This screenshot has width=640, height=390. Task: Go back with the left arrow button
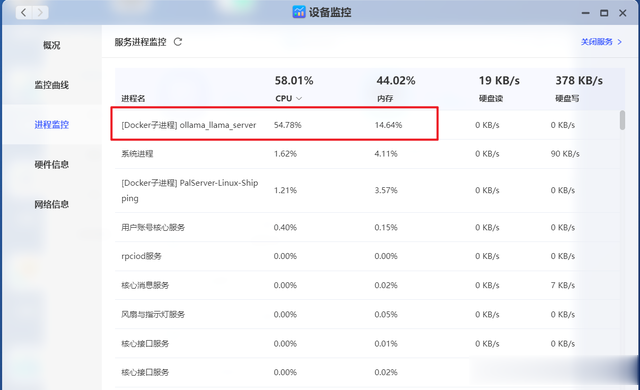(24, 13)
